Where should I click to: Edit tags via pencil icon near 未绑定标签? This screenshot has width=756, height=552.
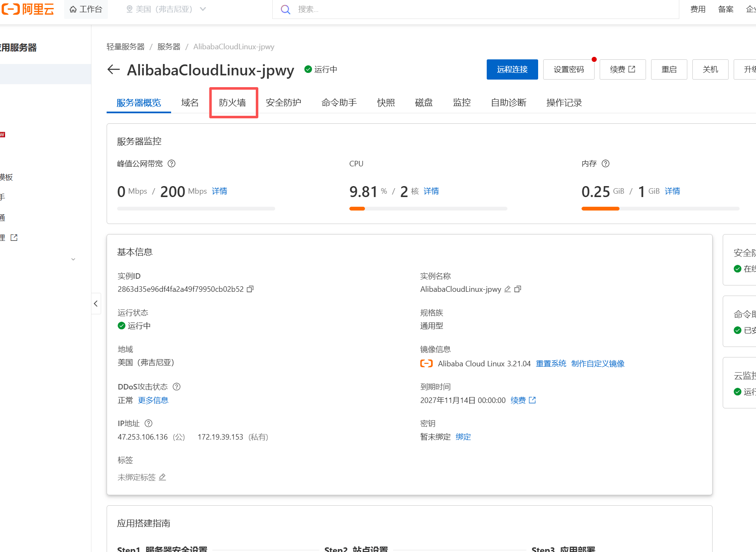163,477
